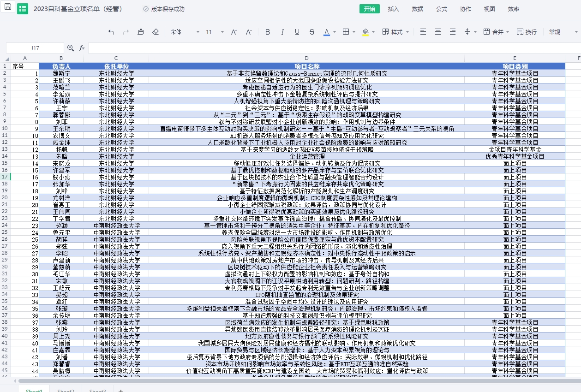Select column A header
Image resolution: width=581 pixels, height=392 pixels.
[25, 58]
